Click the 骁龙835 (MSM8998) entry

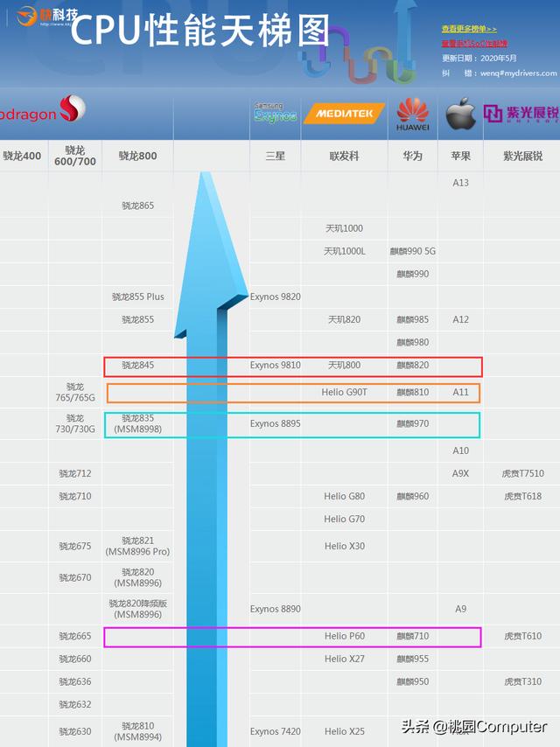pos(137,423)
